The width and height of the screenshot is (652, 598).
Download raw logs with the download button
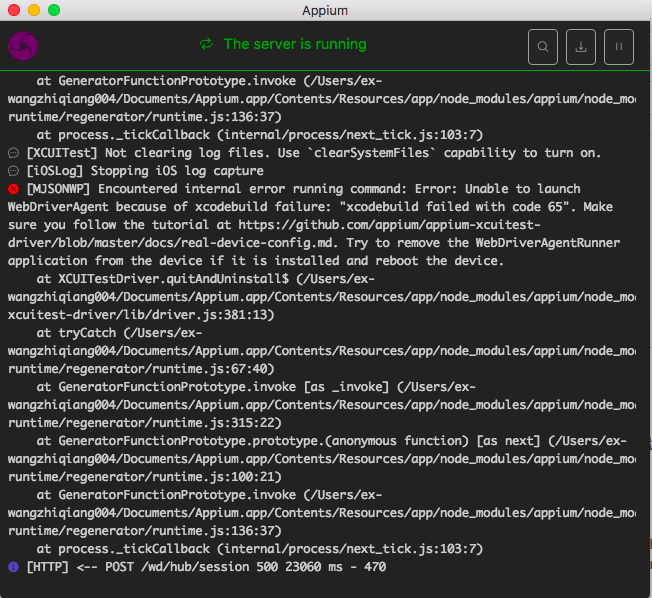(x=580, y=47)
